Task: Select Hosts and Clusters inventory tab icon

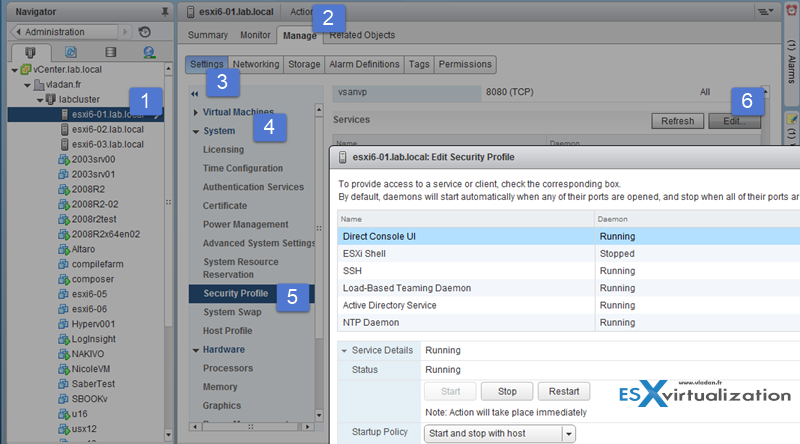Action: [30, 52]
